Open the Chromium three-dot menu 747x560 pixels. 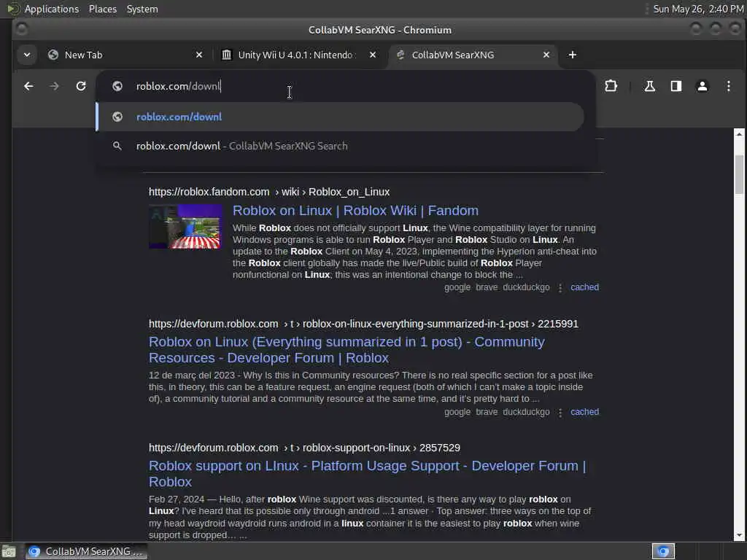[x=729, y=86]
